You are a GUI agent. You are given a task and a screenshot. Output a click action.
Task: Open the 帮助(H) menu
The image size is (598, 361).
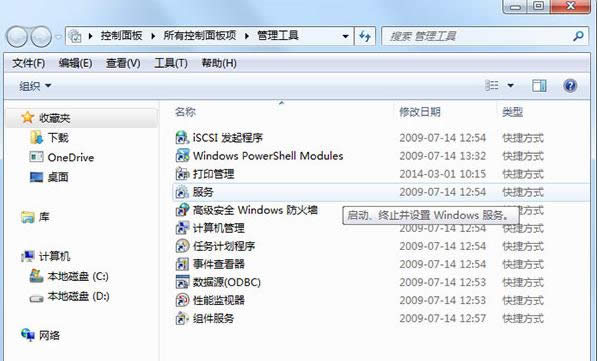tap(219, 63)
